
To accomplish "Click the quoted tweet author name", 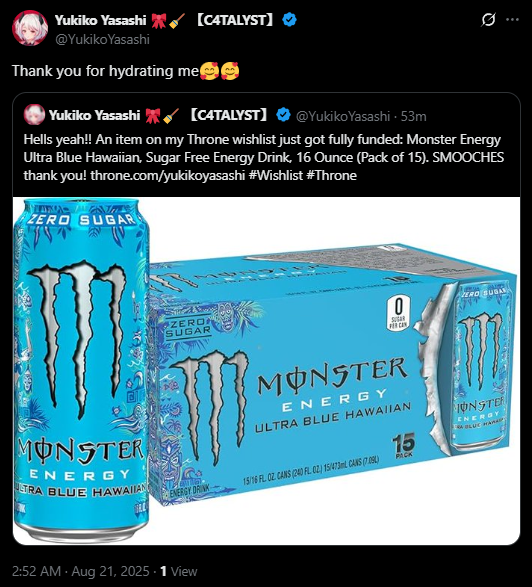I will (x=94, y=115).
